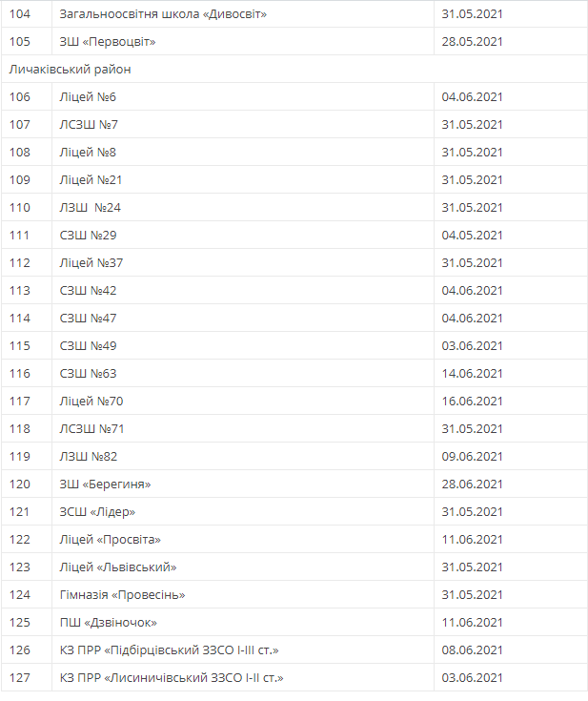Click the ЗСШ «Лідер» school name

click(97, 512)
